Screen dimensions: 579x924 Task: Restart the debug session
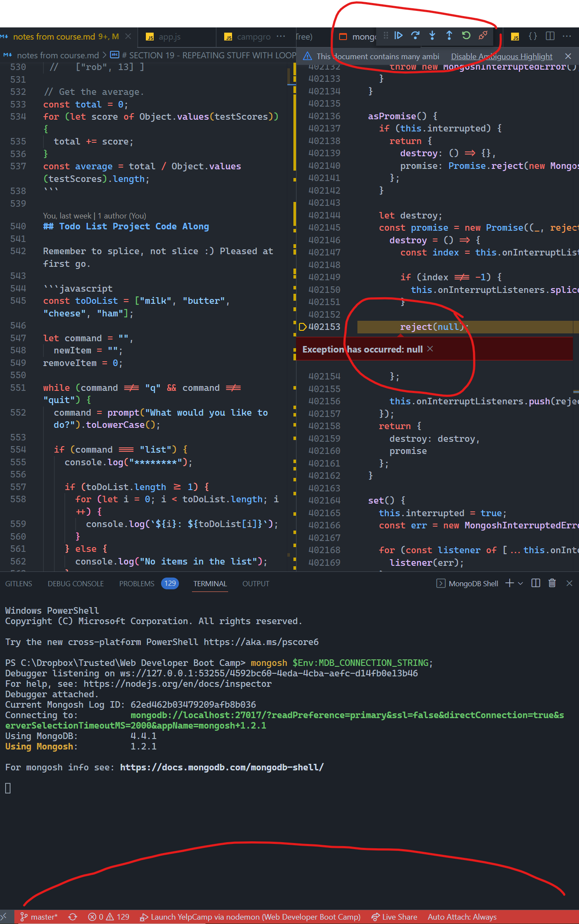pyautogui.click(x=466, y=36)
